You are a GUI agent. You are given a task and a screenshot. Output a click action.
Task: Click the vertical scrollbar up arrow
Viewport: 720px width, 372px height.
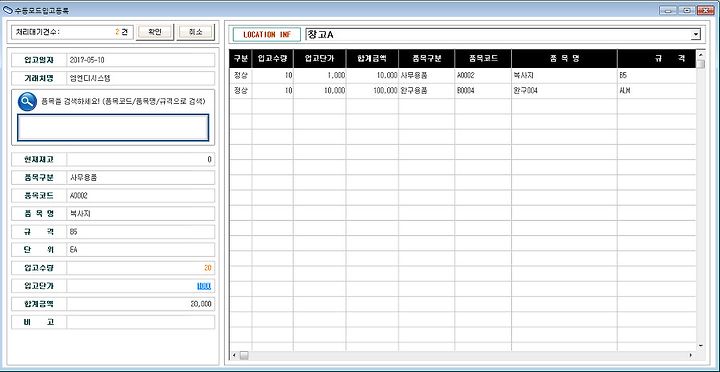pyautogui.click(x=701, y=54)
